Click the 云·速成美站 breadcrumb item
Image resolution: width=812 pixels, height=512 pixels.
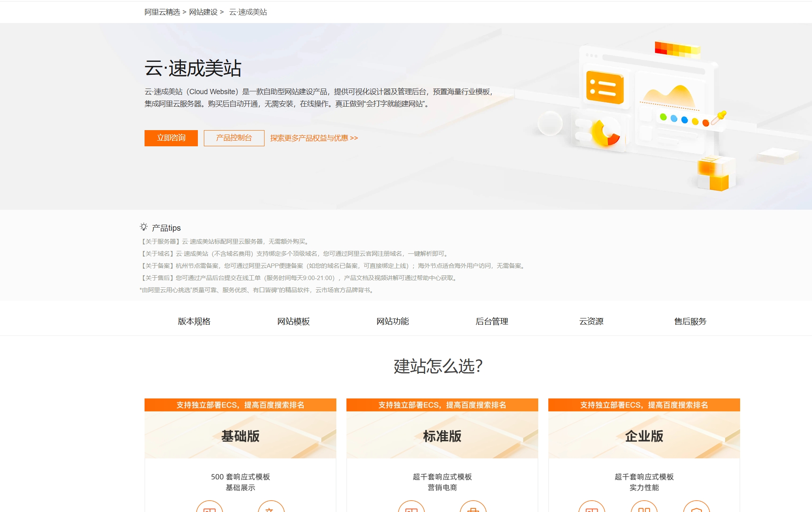coord(248,12)
